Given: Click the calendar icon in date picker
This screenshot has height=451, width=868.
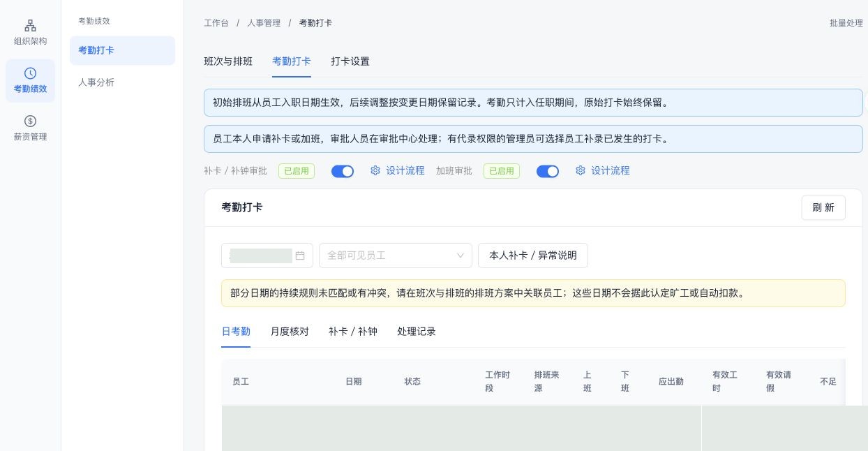Looking at the screenshot, I should pyautogui.click(x=300, y=256).
